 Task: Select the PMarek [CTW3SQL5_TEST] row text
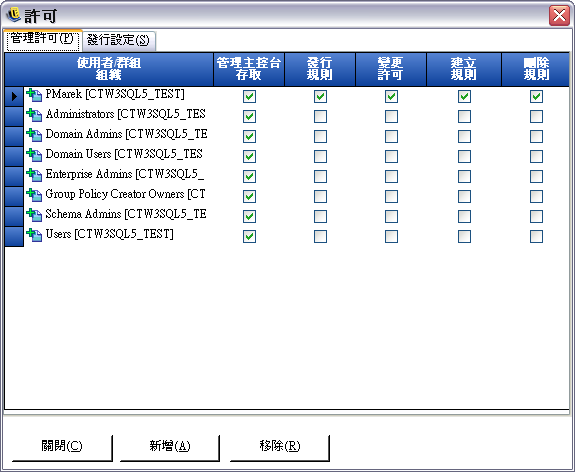[115, 94]
